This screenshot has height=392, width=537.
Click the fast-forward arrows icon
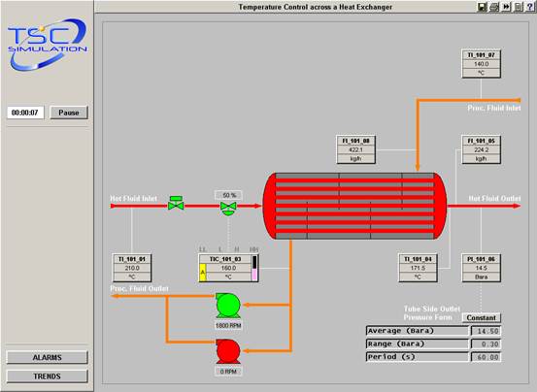[x=506, y=7]
